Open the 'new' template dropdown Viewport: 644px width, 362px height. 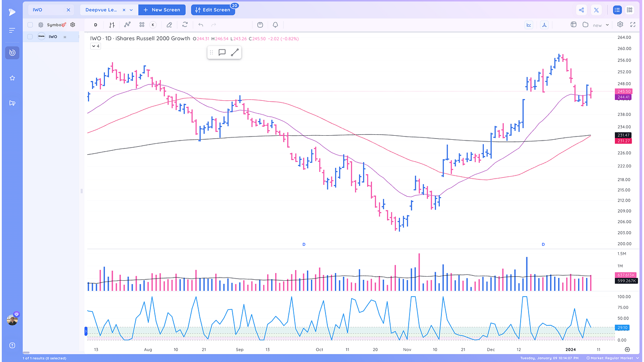pyautogui.click(x=601, y=25)
